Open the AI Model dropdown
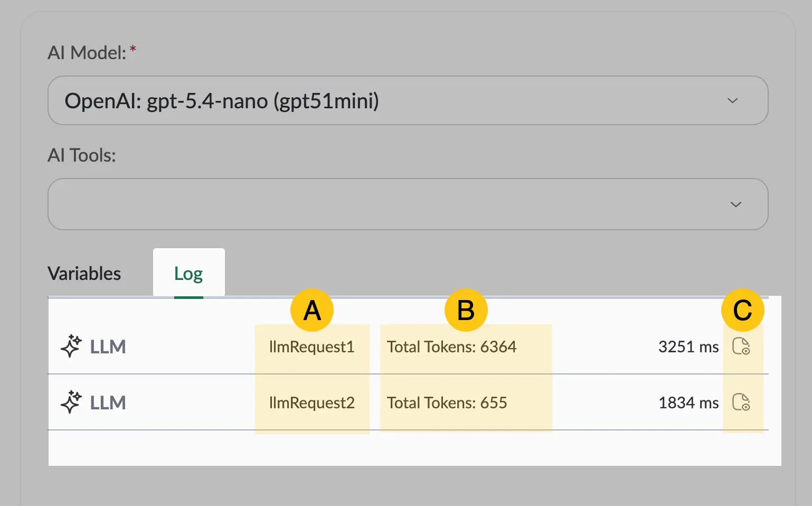Viewport: 812px width, 506px height. point(408,100)
